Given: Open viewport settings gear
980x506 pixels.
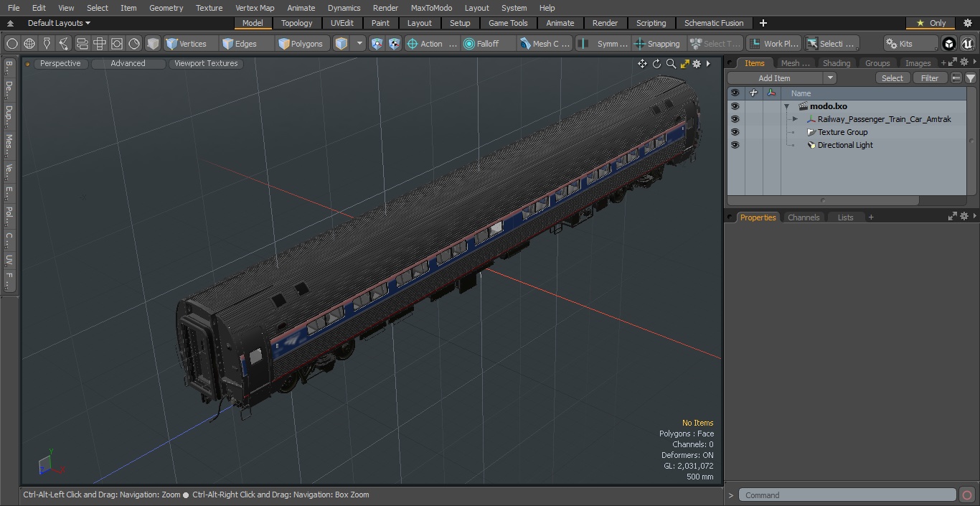Looking at the screenshot, I should click(697, 64).
